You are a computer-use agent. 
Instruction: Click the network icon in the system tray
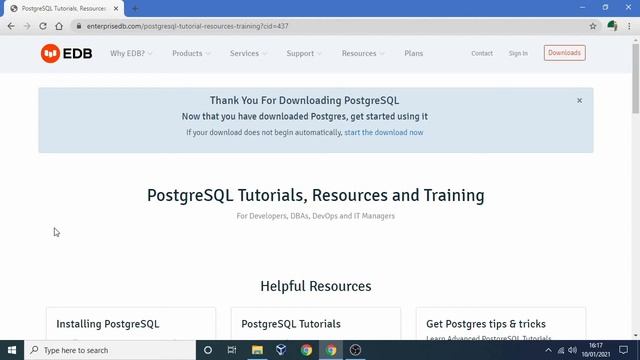coord(561,351)
